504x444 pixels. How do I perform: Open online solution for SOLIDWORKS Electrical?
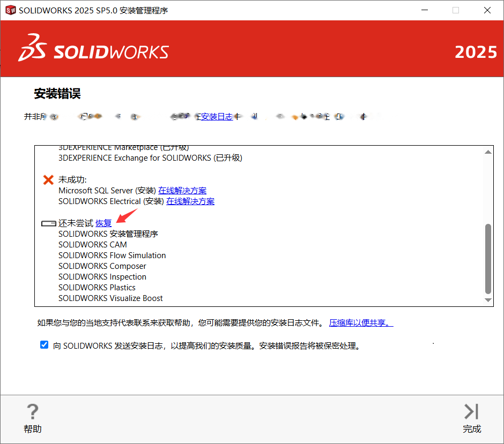[190, 201]
